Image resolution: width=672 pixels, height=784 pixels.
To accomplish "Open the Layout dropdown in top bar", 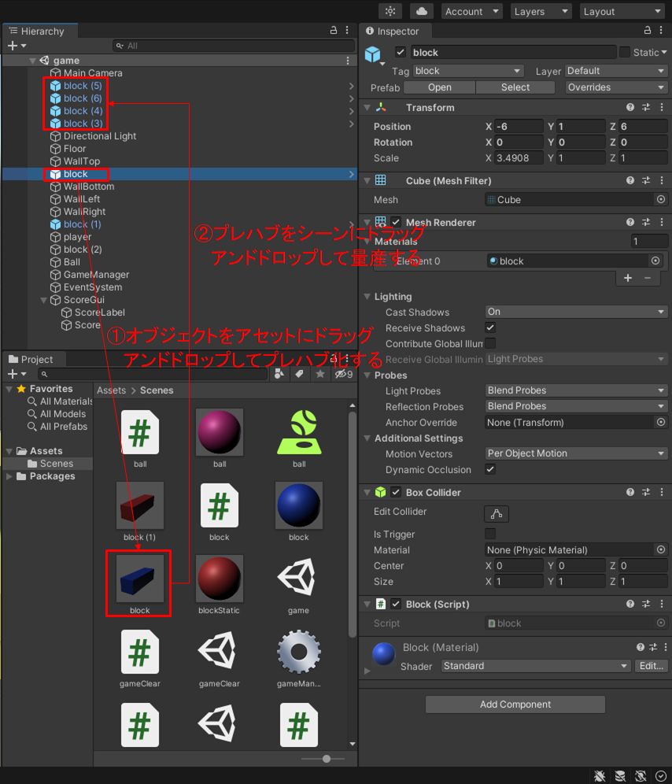I will point(622,11).
